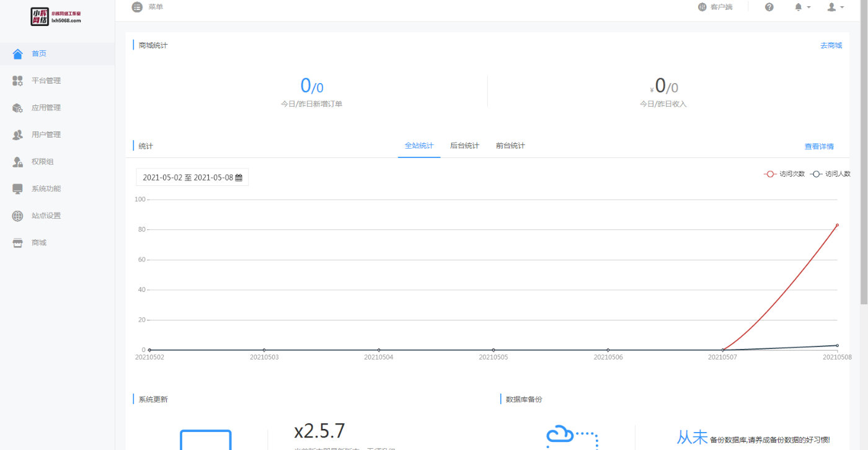
Task: Switch to the 后台统计 tab
Action: point(464,146)
